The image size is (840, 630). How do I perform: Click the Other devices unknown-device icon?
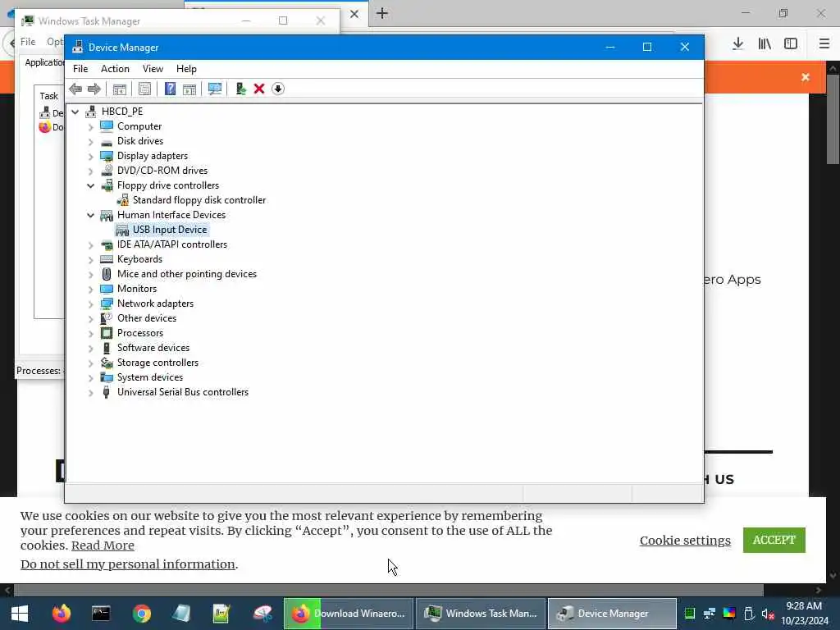pyautogui.click(x=107, y=317)
